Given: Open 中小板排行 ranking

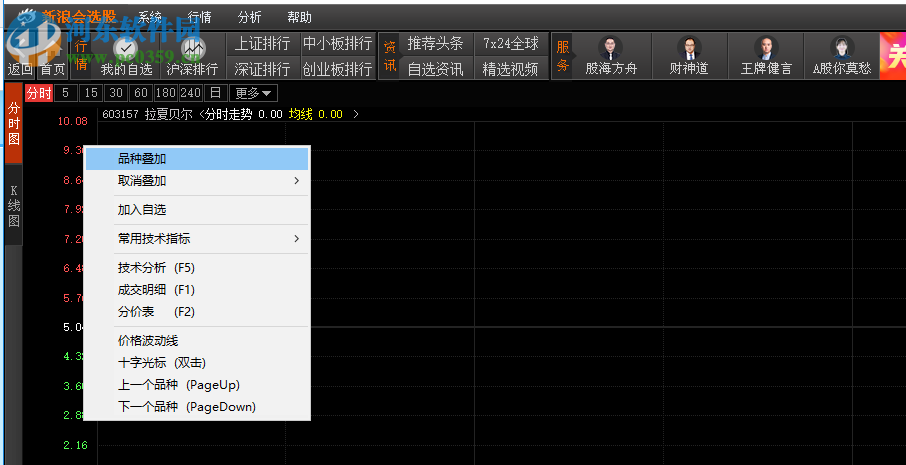Looking at the screenshot, I should click(x=337, y=43).
